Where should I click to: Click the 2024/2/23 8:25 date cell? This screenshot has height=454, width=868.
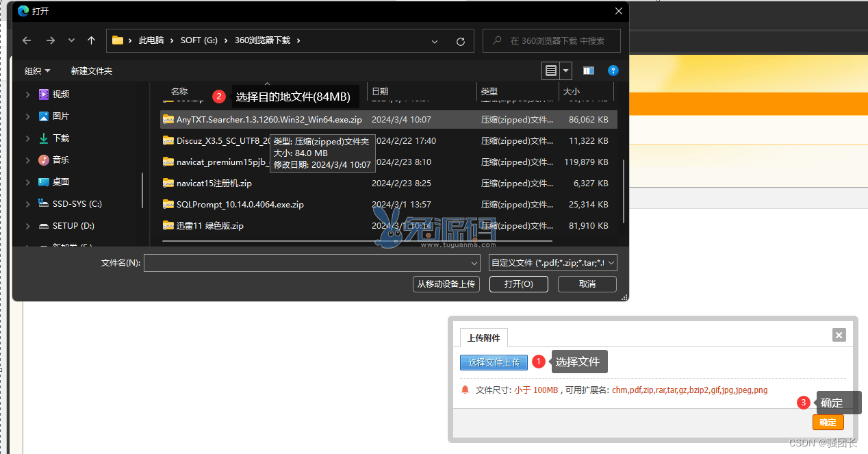[401, 183]
